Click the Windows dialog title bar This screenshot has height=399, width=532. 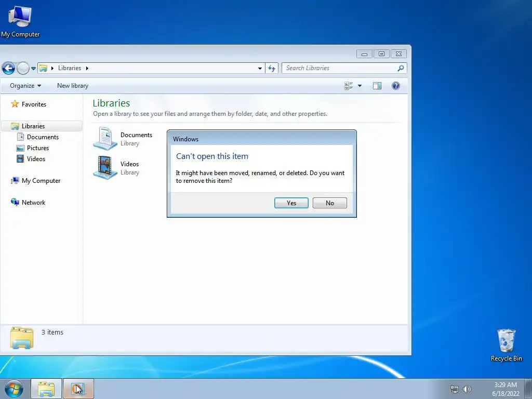262,139
